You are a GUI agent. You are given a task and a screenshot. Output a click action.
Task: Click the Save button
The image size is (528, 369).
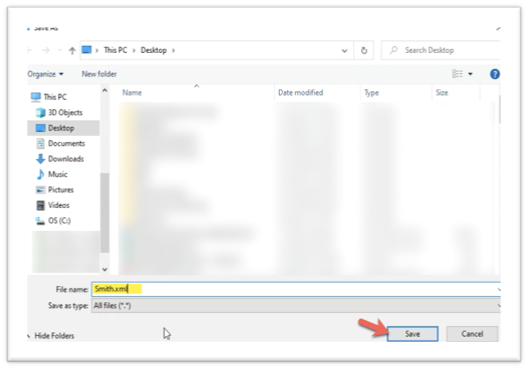pyautogui.click(x=412, y=334)
